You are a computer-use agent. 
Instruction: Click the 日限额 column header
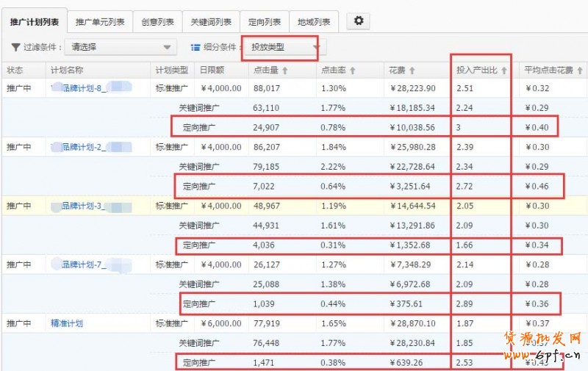pos(211,71)
